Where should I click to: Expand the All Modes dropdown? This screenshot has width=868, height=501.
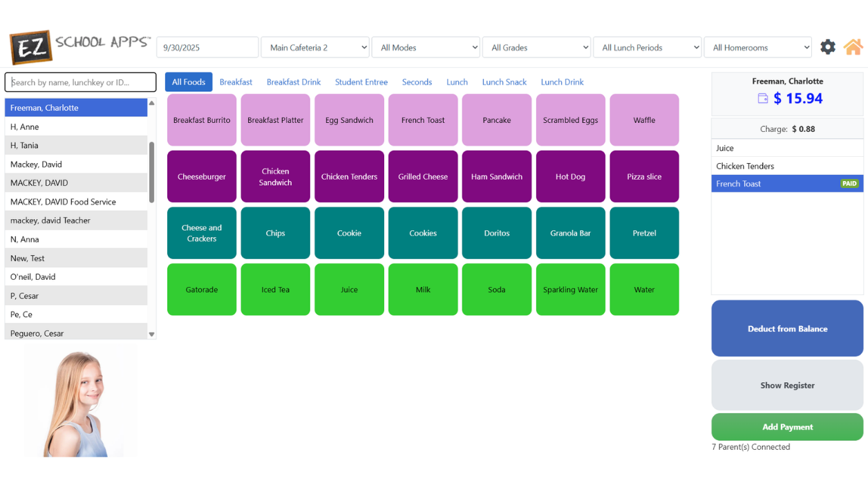pyautogui.click(x=426, y=47)
